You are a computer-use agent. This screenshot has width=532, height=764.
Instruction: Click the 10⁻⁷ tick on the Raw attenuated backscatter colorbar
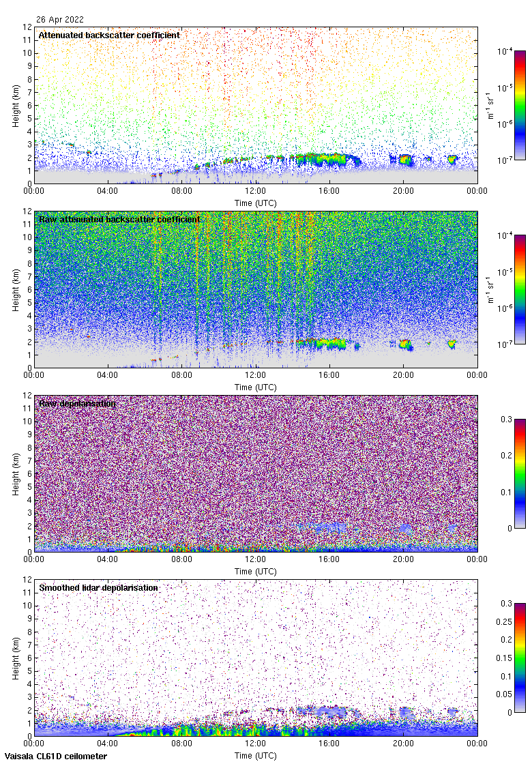pyautogui.click(x=505, y=344)
